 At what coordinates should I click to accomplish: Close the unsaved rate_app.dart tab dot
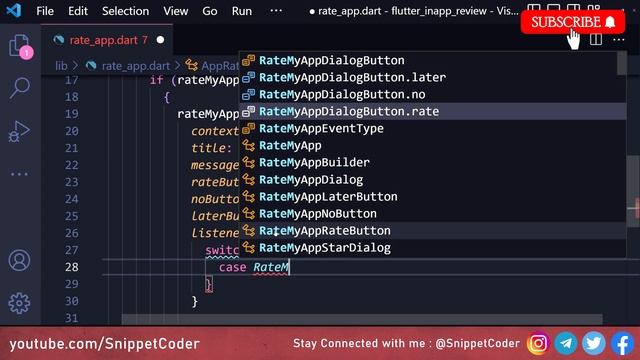(160, 40)
